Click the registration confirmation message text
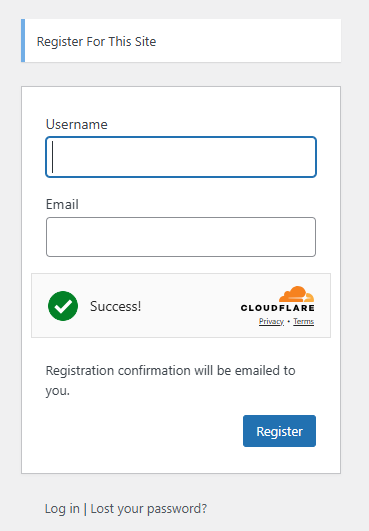Screen dimensions: 369x531 [171, 380]
